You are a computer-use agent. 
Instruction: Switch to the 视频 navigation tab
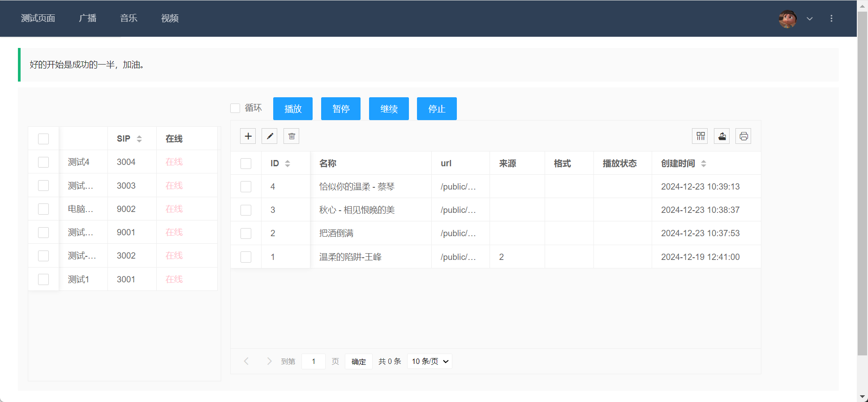[x=170, y=18]
